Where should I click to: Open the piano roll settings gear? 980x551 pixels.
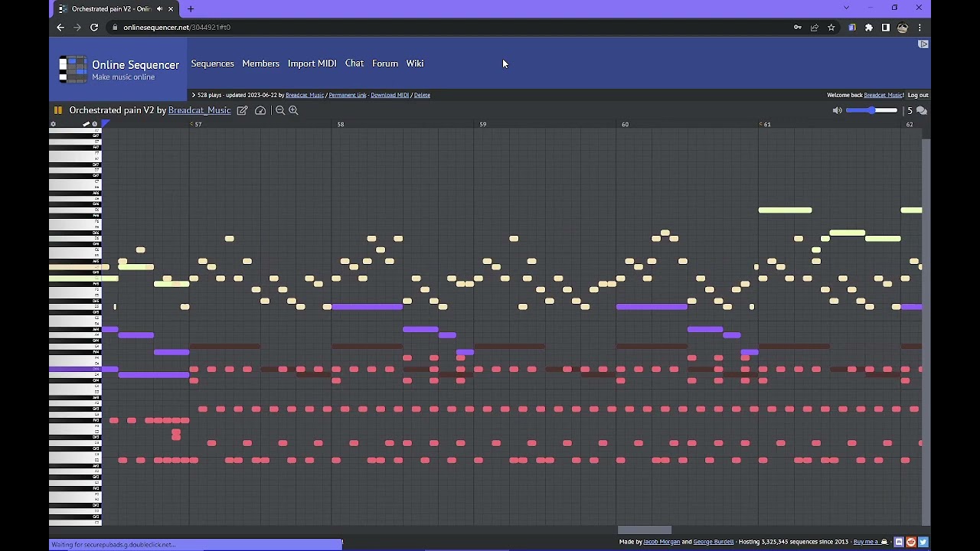pos(53,124)
